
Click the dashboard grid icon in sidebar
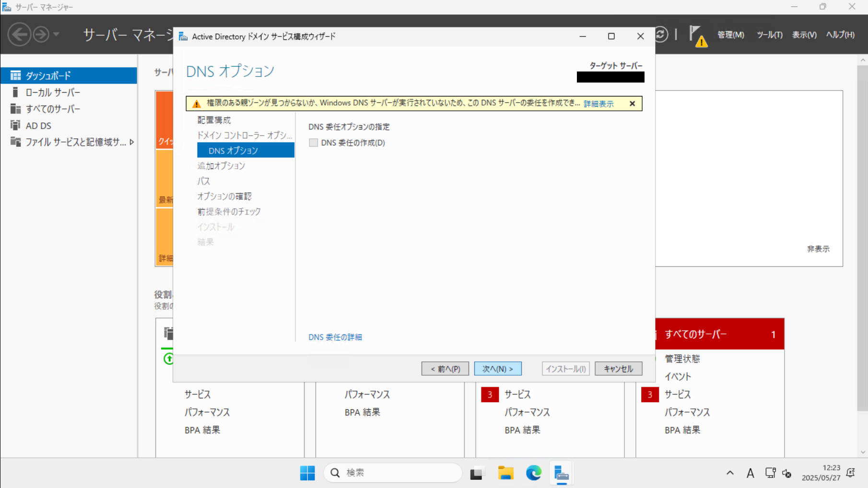[15, 75]
